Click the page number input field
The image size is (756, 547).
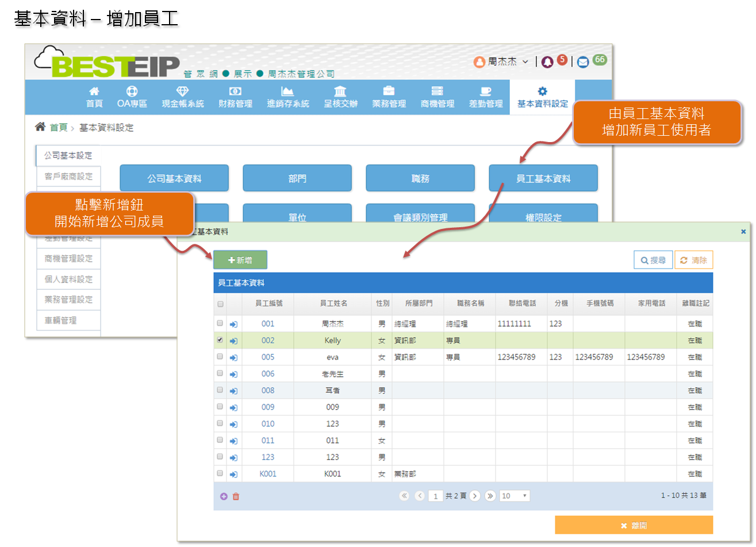(x=436, y=496)
